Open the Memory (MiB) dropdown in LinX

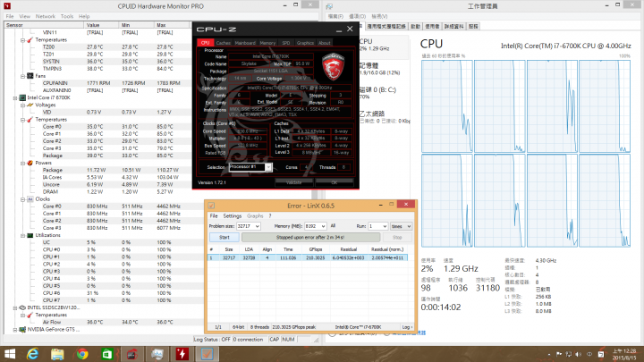pyautogui.click(x=323, y=226)
